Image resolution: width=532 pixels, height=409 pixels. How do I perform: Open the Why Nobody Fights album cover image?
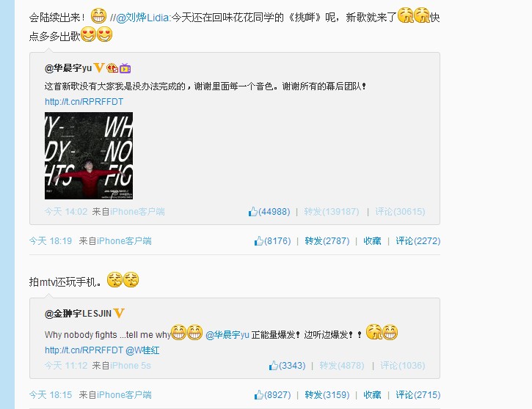(x=89, y=155)
